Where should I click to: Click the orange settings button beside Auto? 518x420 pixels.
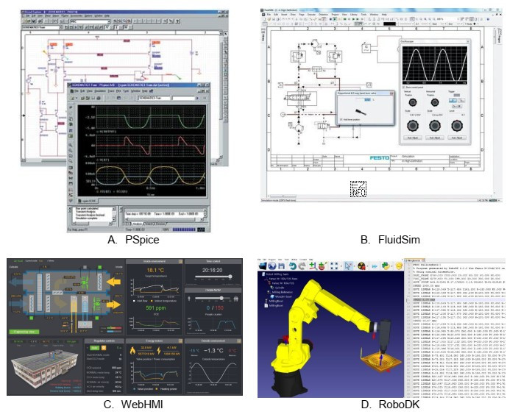[x=104, y=348]
